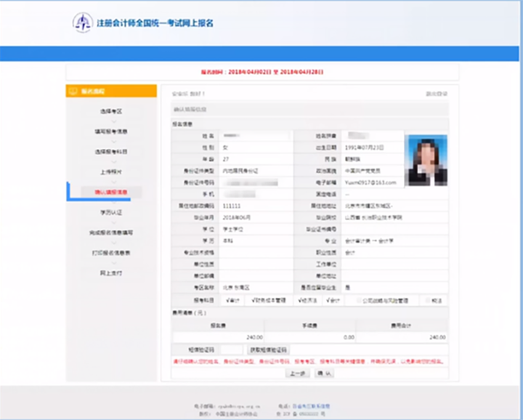523x420 pixels.
Task: Click the applicant ID photo thumbnail
Action: [x=426, y=160]
